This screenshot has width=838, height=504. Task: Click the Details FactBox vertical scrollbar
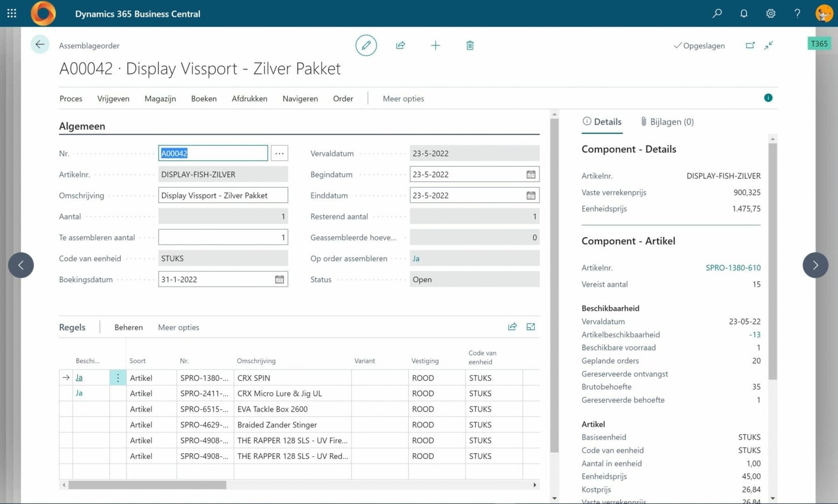[773, 261]
